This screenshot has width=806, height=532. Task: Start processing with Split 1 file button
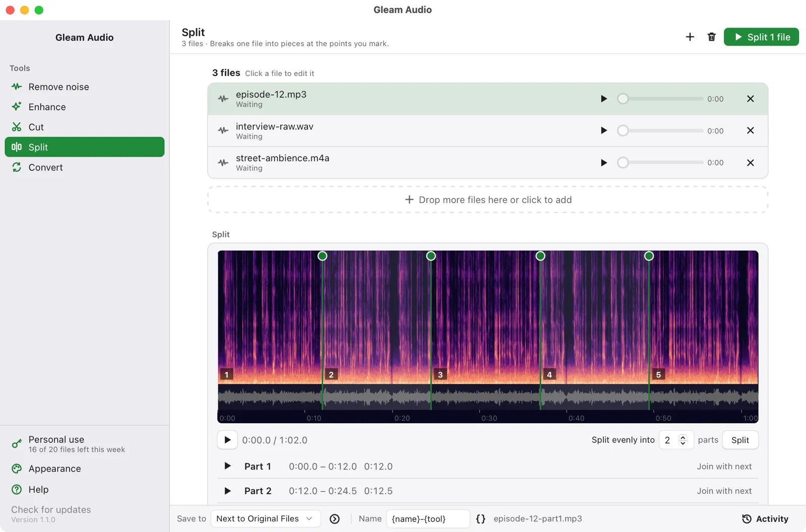pos(761,37)
